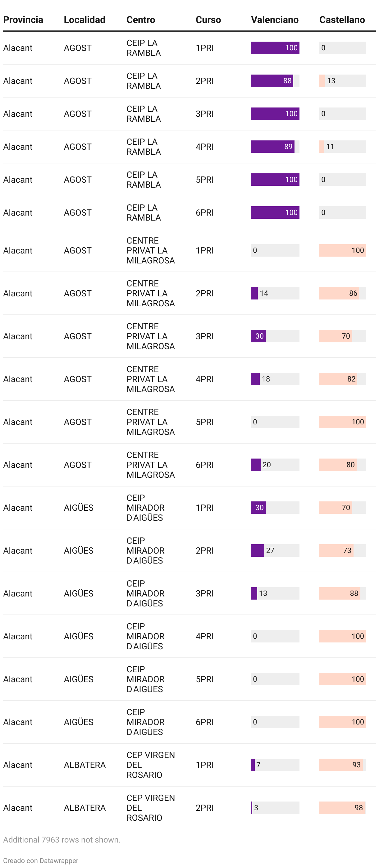This screenshot has width=379, height=868.
Task: Click the Valenciano bar showing 14
Action: click(x=254, y=293)
